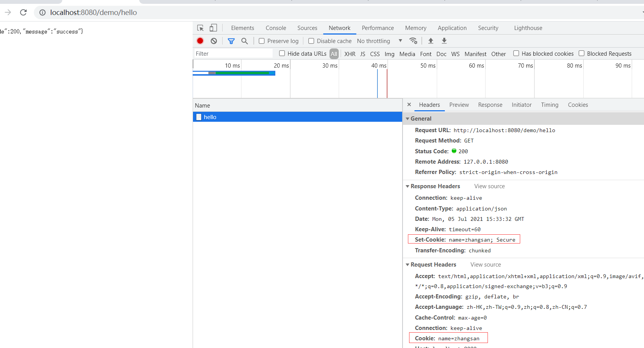Toggle the network filter funnel icon
This screenshot has height=348, width=644.
pyautogui.click(x=231, y=41)
